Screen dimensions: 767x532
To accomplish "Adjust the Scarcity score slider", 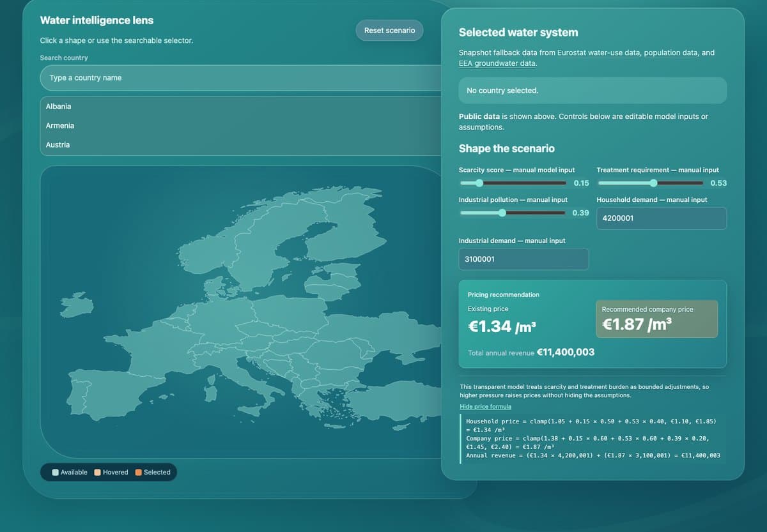I will pyautogui.click(x=513, y=183).
